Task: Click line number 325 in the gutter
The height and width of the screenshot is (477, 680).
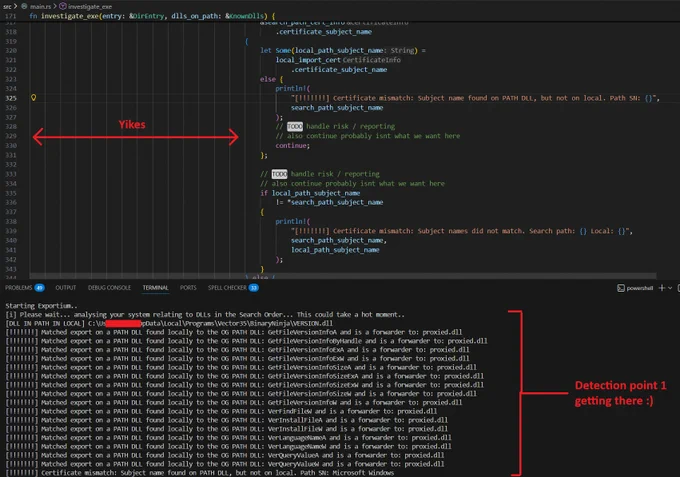Action: pos(11,98)
